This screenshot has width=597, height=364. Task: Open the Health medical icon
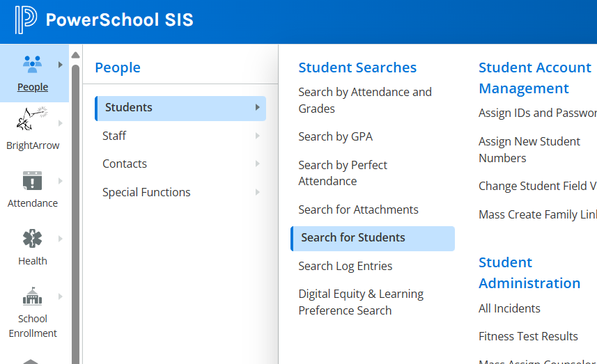(32, 239)
